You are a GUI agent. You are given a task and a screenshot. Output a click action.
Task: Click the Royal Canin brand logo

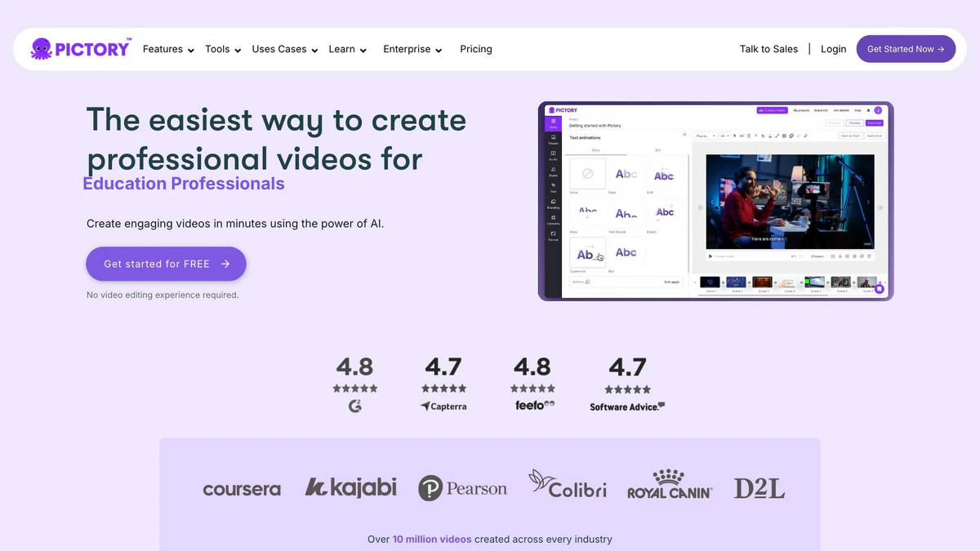tap(670, 484)
